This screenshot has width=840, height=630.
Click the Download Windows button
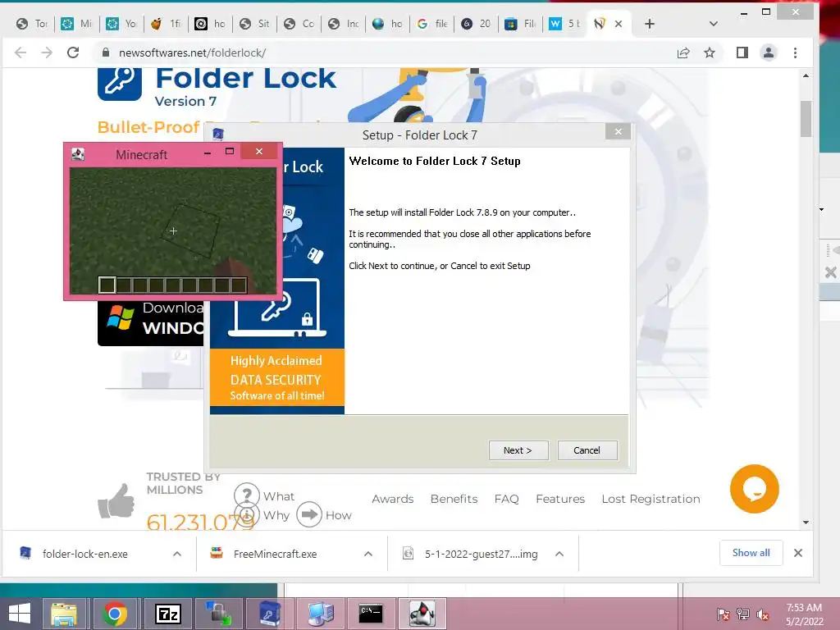151,323
